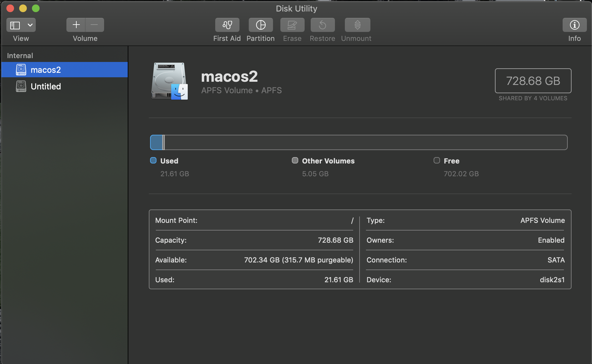Click the Used '21.61 GB' table value
Viewport: 592px width, 364px height.
339,280
